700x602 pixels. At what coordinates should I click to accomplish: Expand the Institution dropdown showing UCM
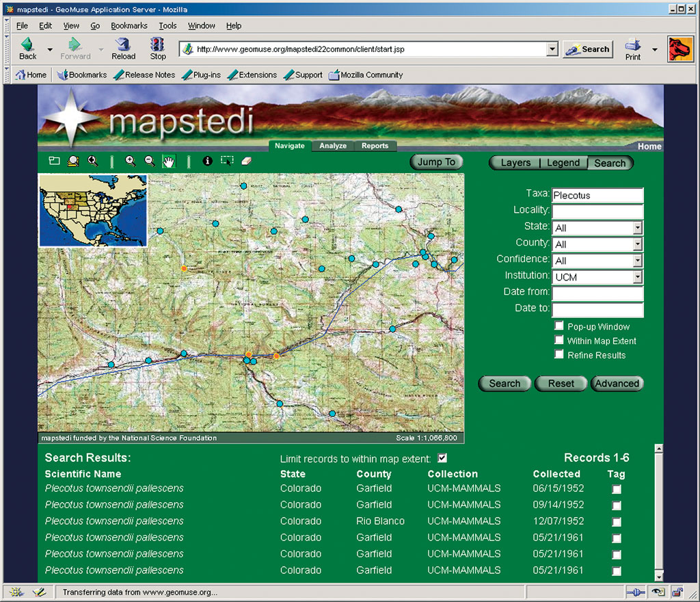pyautogui.click(x=637, y=277)
